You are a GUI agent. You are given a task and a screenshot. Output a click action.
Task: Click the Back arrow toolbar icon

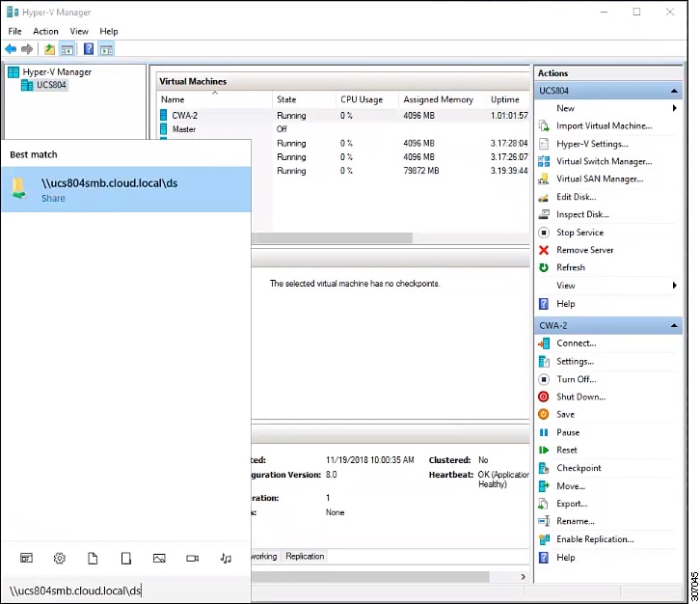click(x=11, y=49)
